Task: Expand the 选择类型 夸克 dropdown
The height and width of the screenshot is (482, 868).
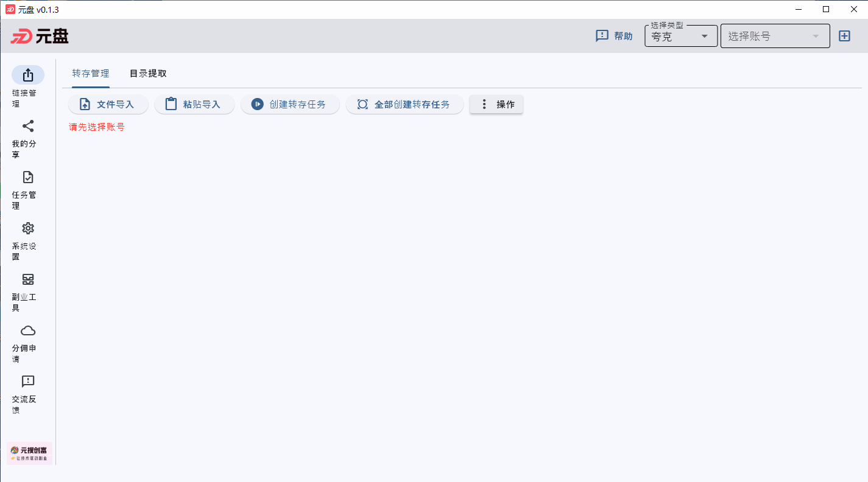Action: [x=681, y=36]
